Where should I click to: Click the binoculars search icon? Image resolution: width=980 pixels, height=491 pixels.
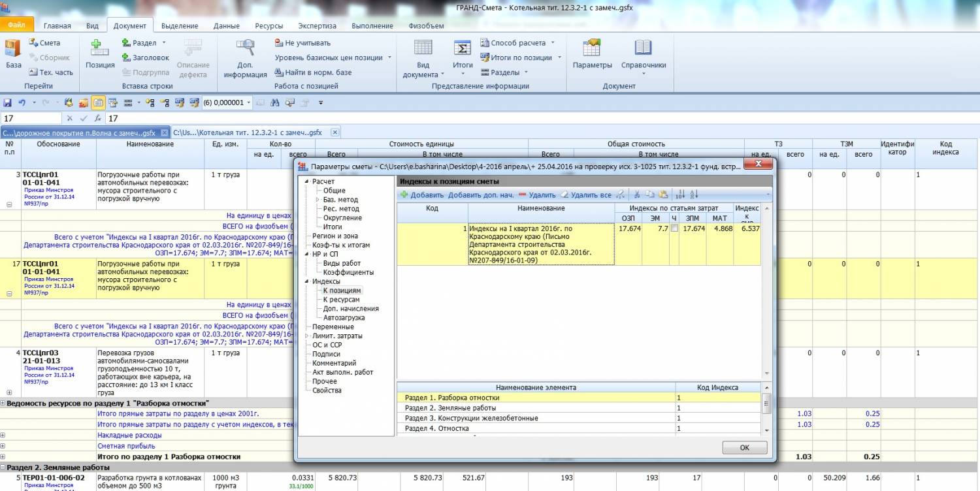click(x=275, y=103)
